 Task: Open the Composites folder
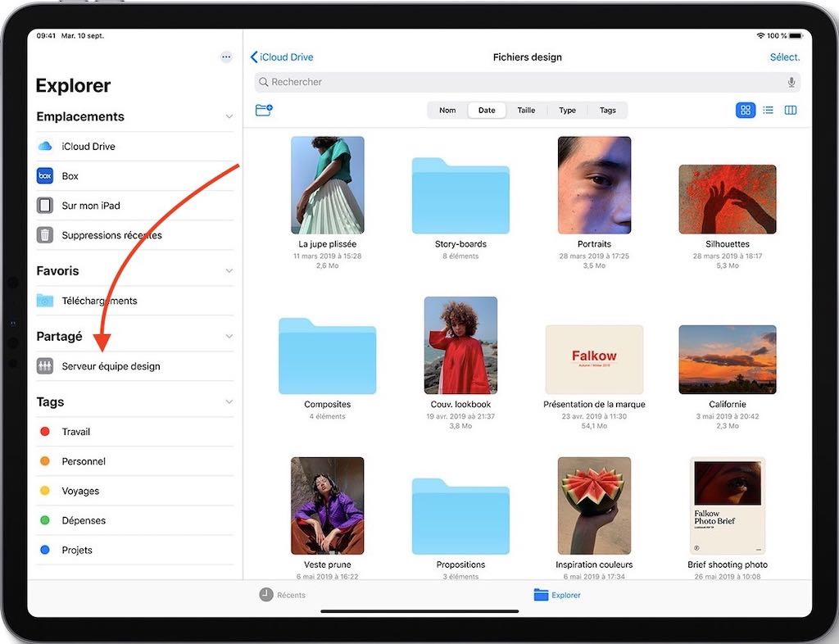click(x=328, y=356)
